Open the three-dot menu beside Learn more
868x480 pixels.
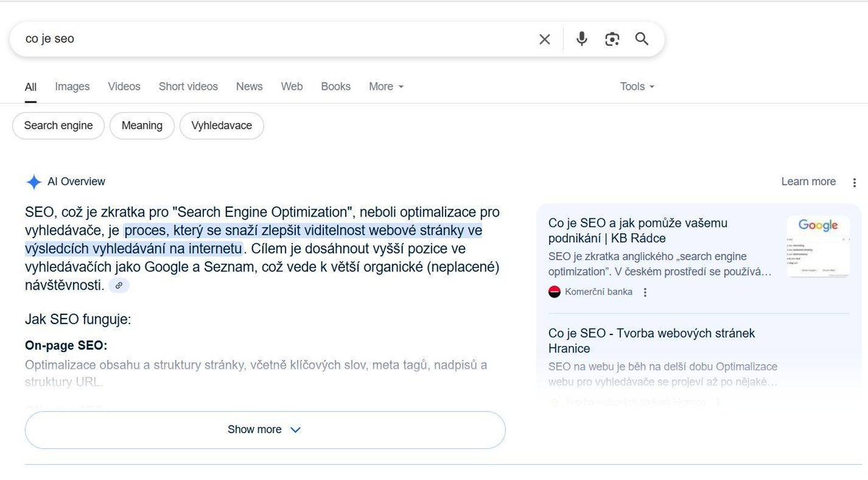(x=854, y=182)
